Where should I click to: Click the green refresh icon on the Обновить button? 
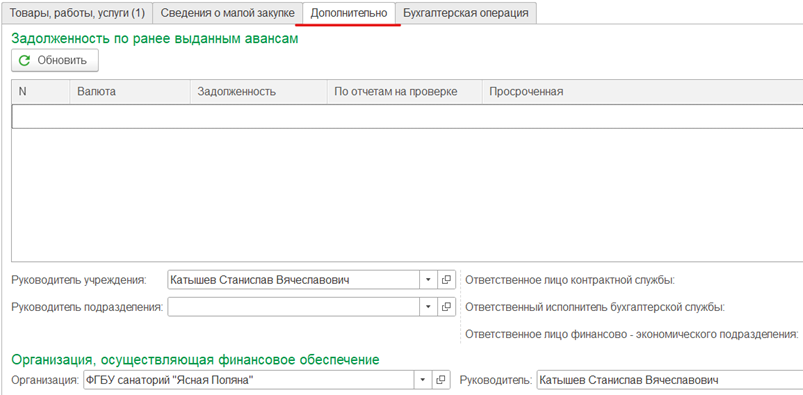[24, 60]
